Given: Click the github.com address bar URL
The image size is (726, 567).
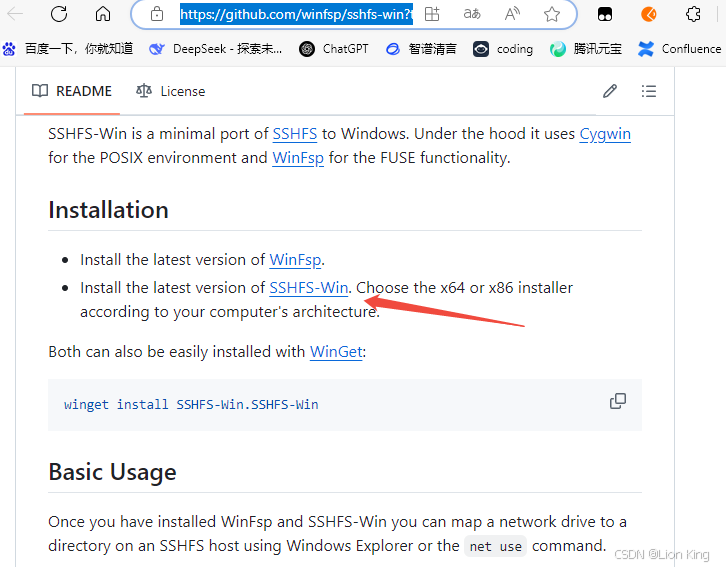Looking at the screenshot, I should 295,14.
